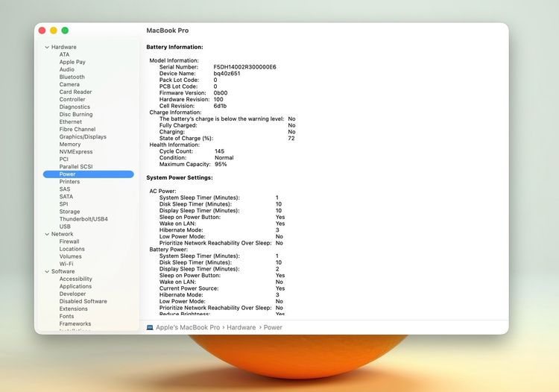Select SATA in the sidebar

pos(66,197)
